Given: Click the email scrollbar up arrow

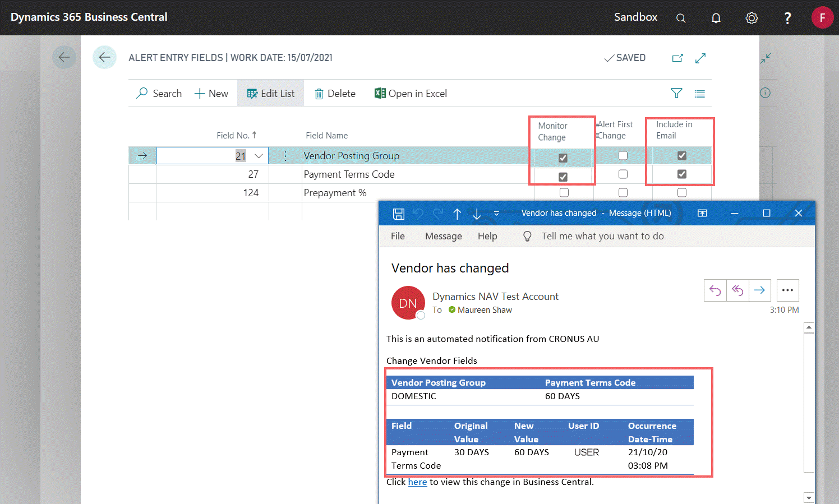Looking at the screenshot, I should 809,327.
